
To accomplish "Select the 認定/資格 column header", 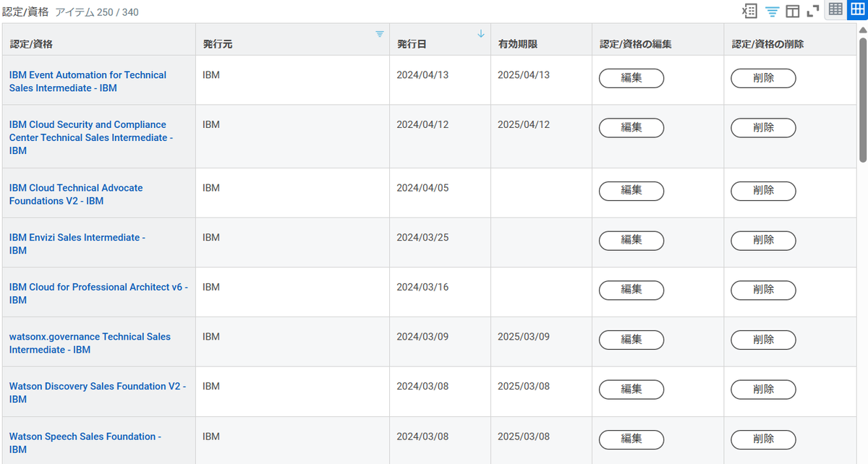I will (x=98, y=39).
